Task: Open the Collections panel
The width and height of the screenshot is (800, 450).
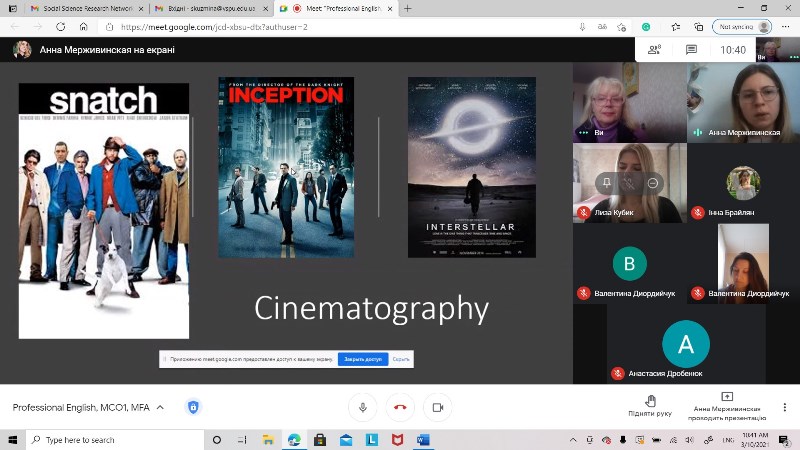Action: click(698, 27)
